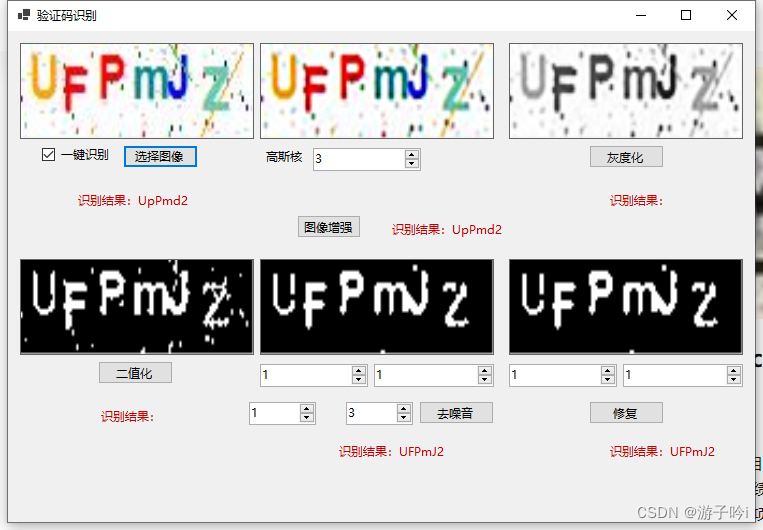The height and width of the screenshot is (530, 763).
Task: Click down arrow of second field under repaired image
Action: click(x=734, y=380)
